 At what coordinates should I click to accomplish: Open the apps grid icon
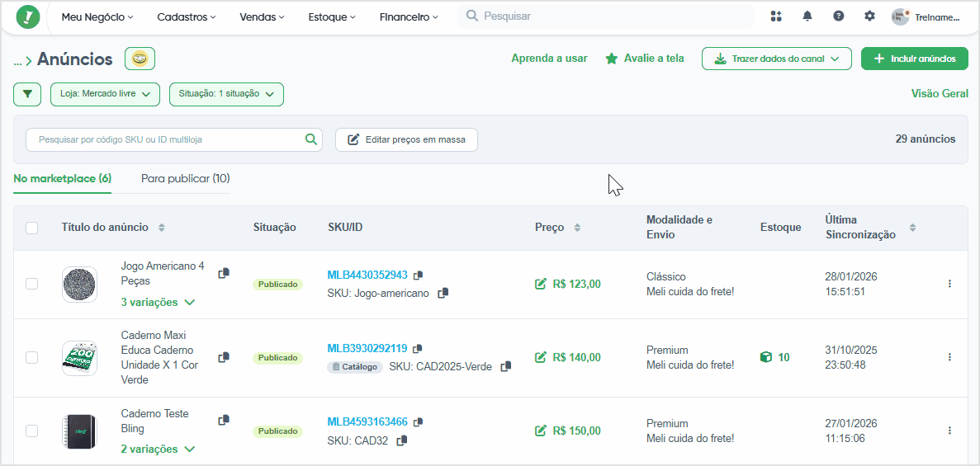pos(776,16)
